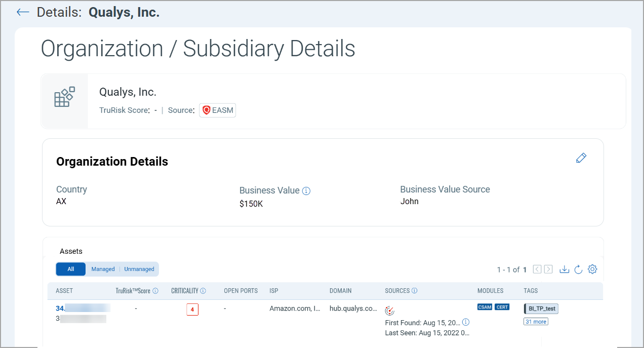Click the red criticality 4 badge
Viewport: 644px width, 348px height.
click(192, 310)
